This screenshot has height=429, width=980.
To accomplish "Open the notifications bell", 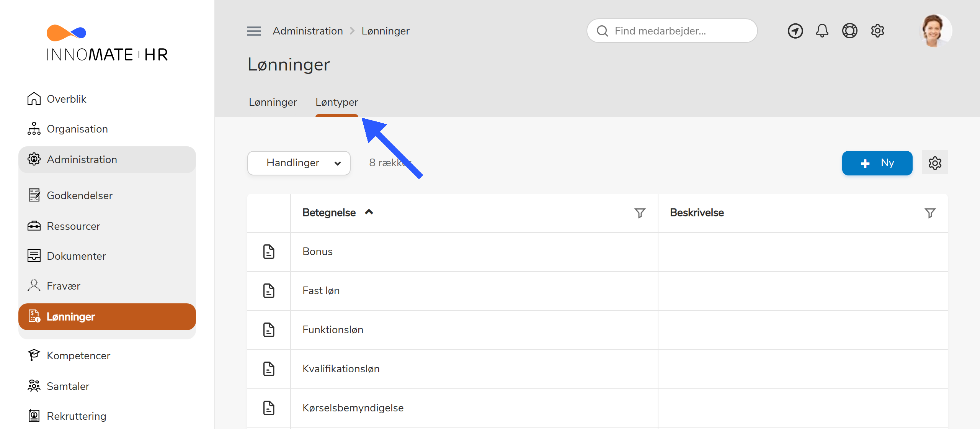I will pos(822,31).
